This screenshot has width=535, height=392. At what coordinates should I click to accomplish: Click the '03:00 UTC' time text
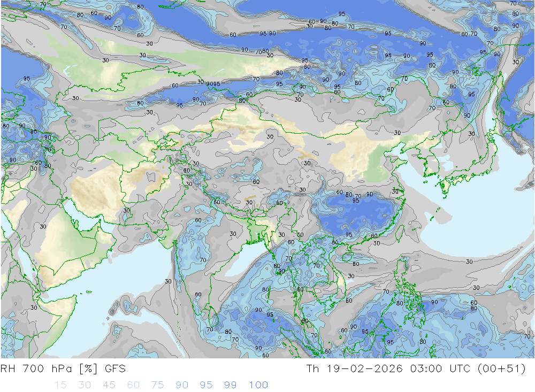pos(440,369)
